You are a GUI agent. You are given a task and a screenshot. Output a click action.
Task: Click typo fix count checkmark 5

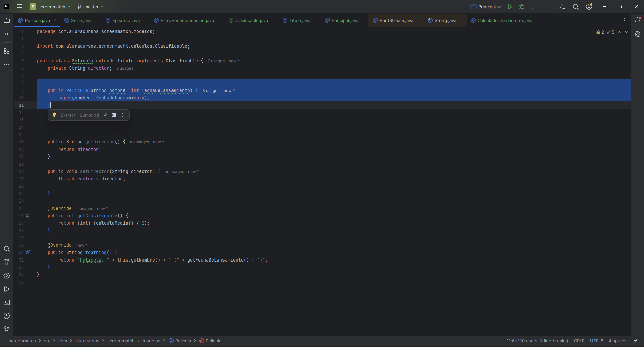coord(610,32)
